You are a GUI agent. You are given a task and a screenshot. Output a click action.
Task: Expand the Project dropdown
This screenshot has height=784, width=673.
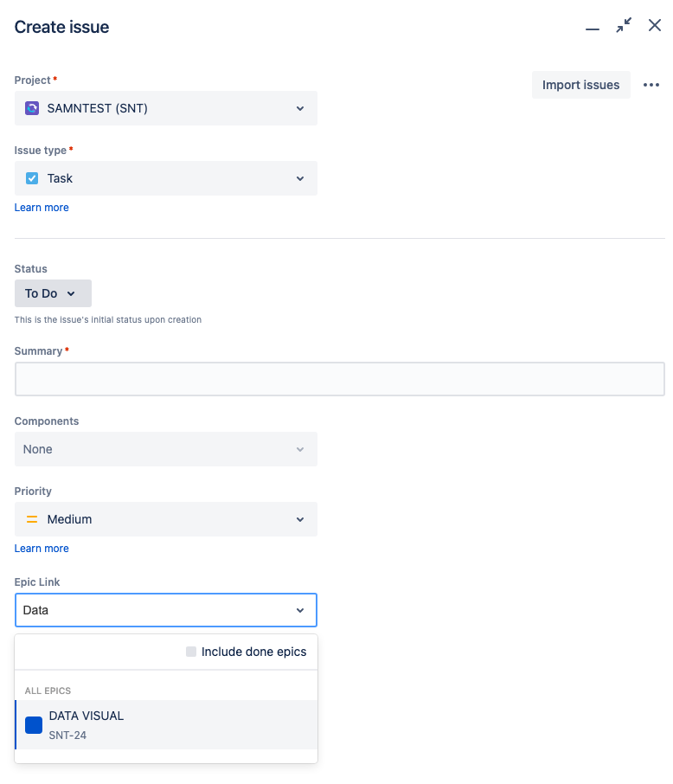point(166,108)
